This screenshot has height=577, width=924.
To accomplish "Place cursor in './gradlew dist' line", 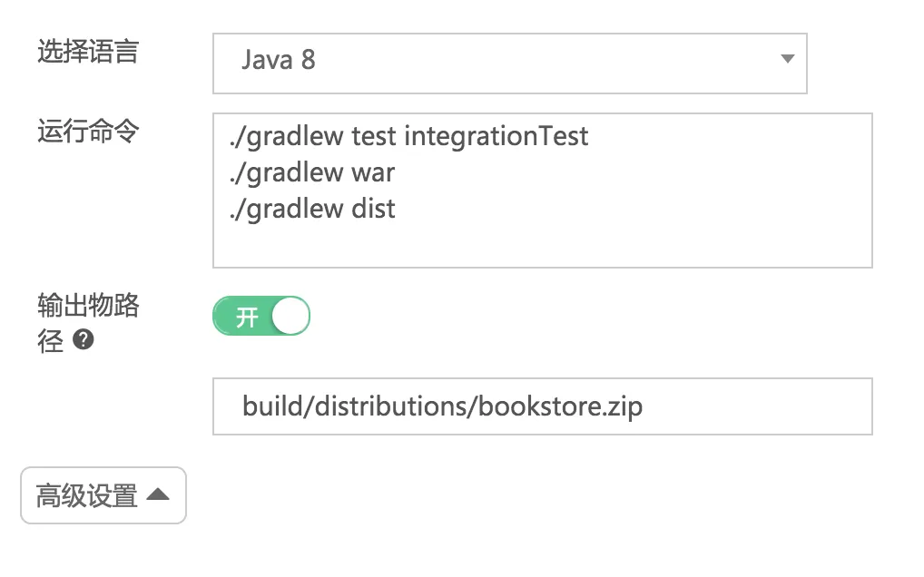I will pyautogui.click(x=311, y=209).
